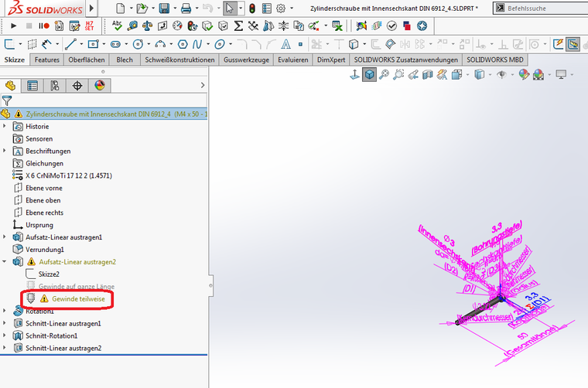Switch to the Evaluieren tab

click(x=293, y=60)
